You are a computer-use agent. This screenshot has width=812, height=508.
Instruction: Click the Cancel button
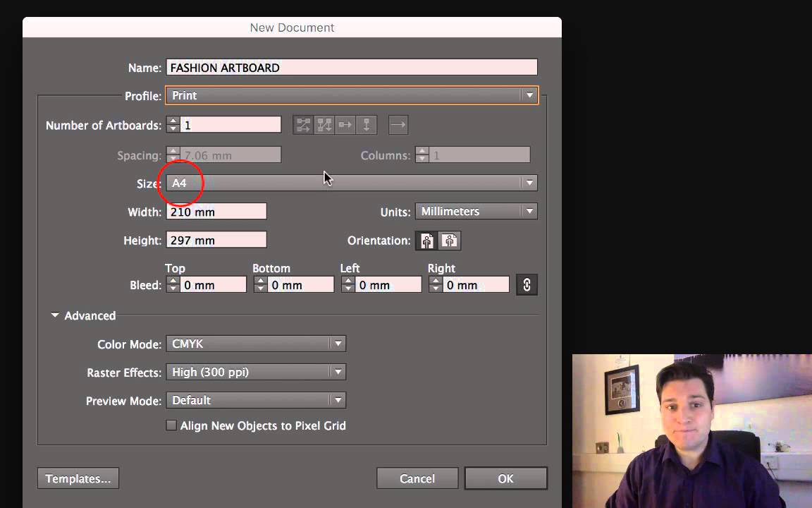coord(417,478)
